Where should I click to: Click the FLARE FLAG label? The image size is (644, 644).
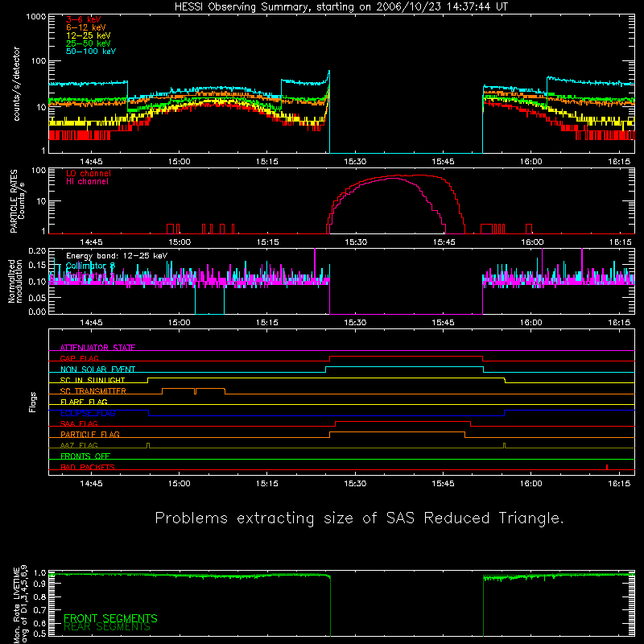tap(84, 402)
